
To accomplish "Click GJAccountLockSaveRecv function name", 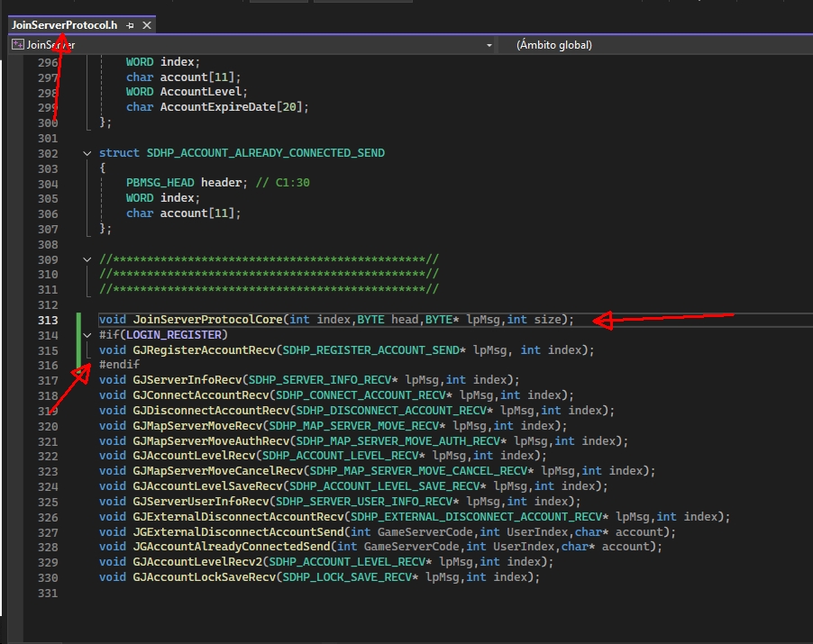I will tap(205, 577).
